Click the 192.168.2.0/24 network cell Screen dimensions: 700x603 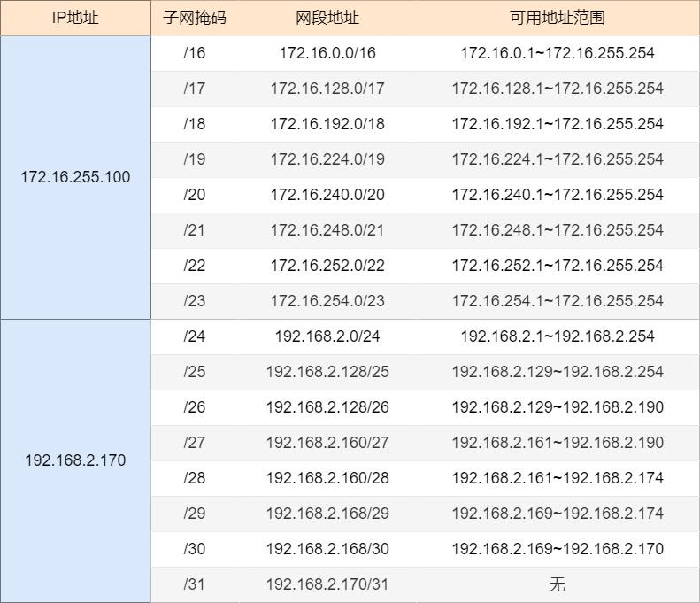click(327, 336)
